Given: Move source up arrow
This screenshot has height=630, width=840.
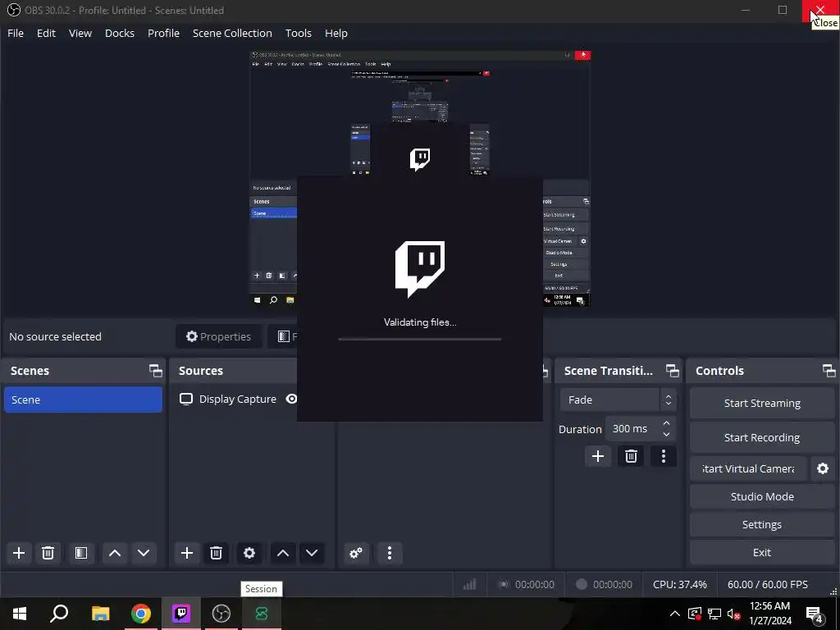Looking at the screenshot, I should pos(283,553).
